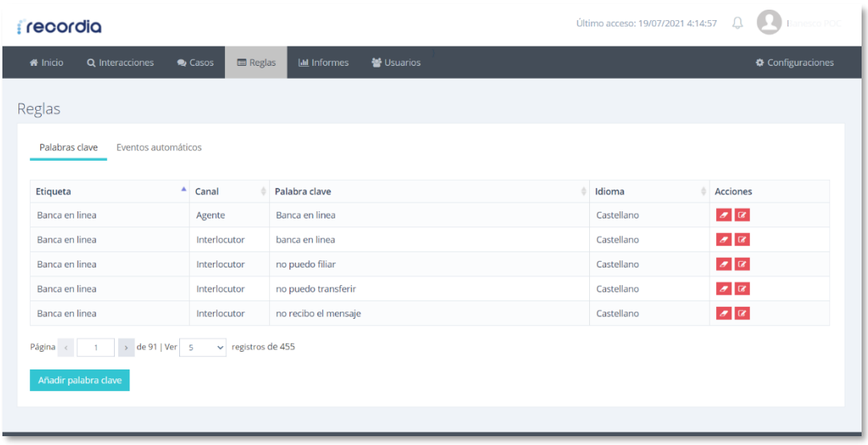Edit the 'no recibo el mensaje' rule
Viewport: 868px width, 445px height.
743,313
